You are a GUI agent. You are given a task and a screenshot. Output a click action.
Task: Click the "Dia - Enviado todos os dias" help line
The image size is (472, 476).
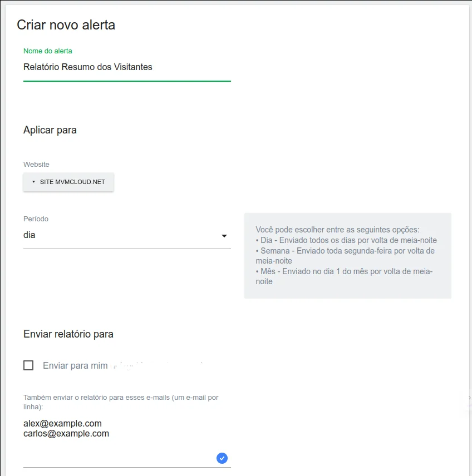346,240
